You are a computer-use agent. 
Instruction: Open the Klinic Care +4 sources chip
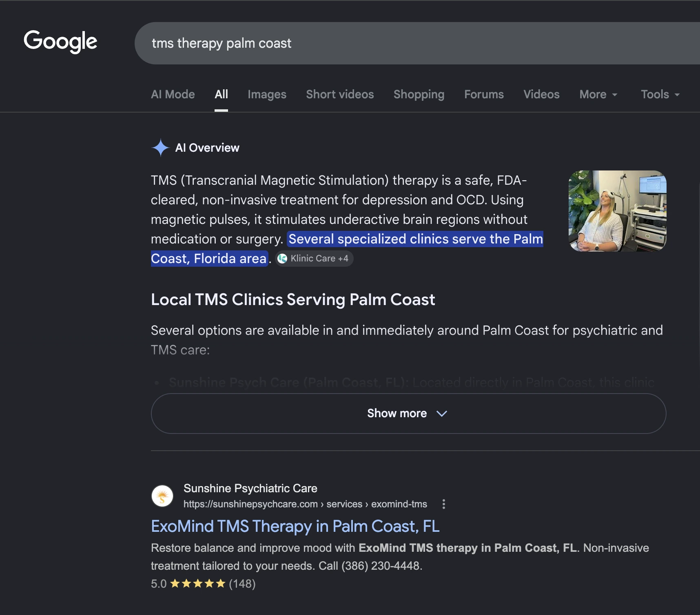coord(314,259)
